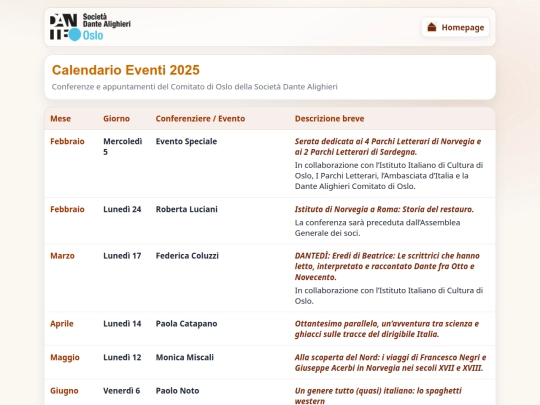Screen dimensions: 540x405
Task: Click the 'Giorno' column header
Action: point(116,119)
